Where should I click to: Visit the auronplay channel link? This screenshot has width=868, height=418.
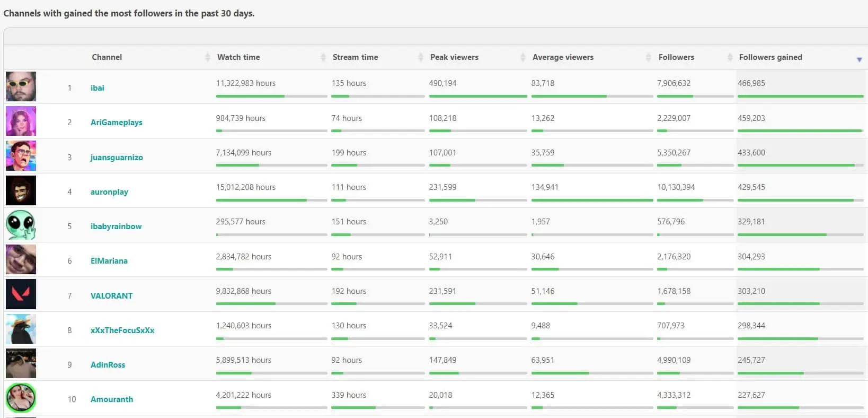tap(109, 191)
